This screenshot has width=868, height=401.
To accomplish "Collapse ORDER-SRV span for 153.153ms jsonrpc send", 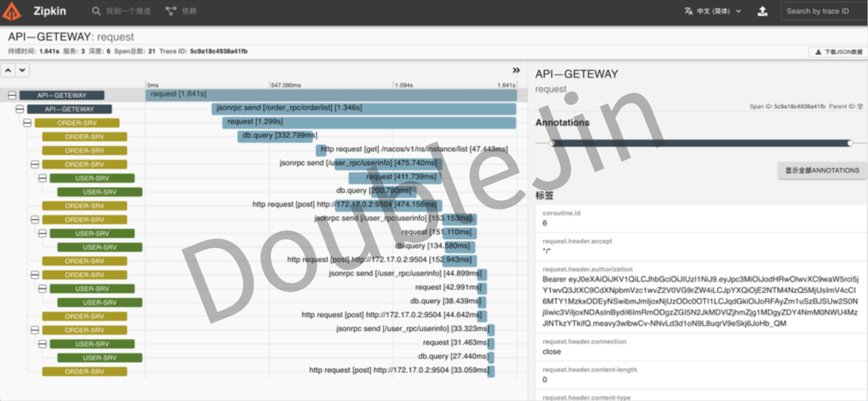I will [x=35, y=220].
